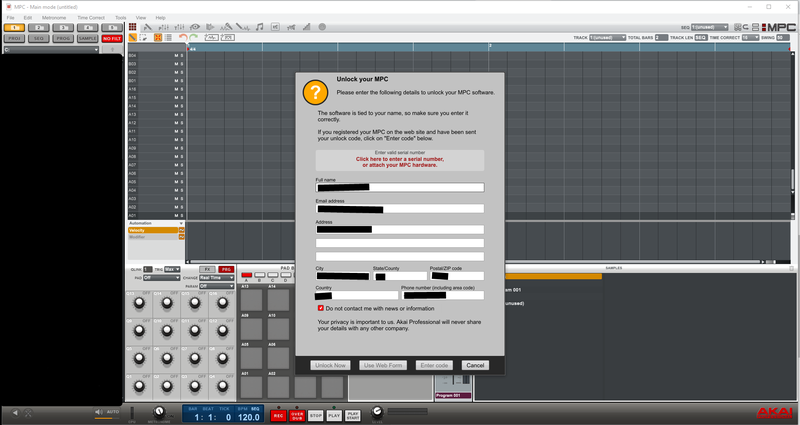Image resolution: width=800 pixels, height=425 pixels.
Task: Uncheck Do not contact me checkbox
Action: coord(320,308)
